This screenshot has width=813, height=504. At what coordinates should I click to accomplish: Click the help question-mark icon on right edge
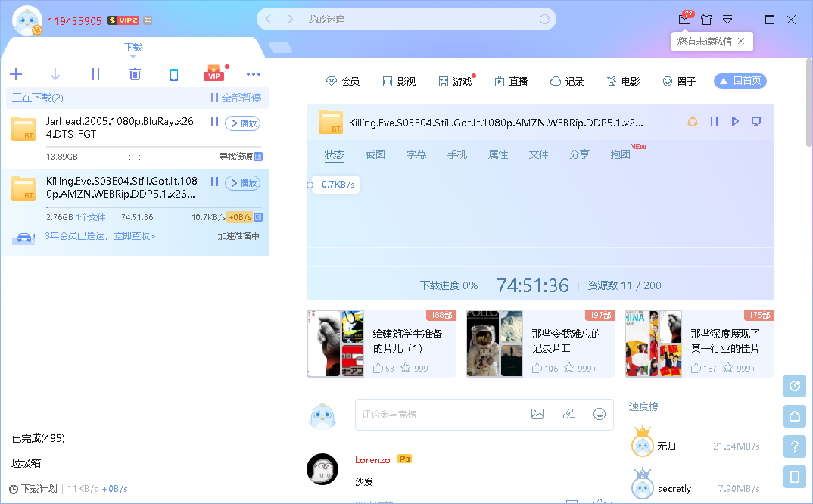click(794, 446)
